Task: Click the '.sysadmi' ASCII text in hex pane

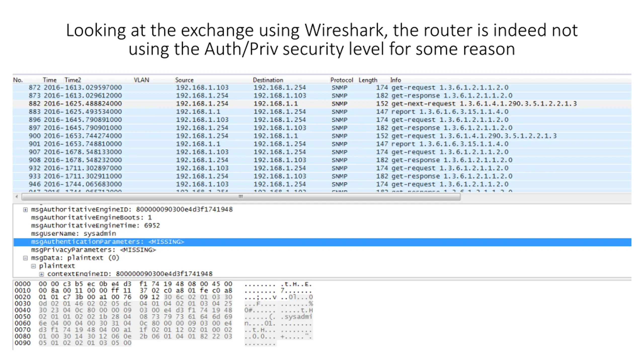Action: (x=297, y=317)
